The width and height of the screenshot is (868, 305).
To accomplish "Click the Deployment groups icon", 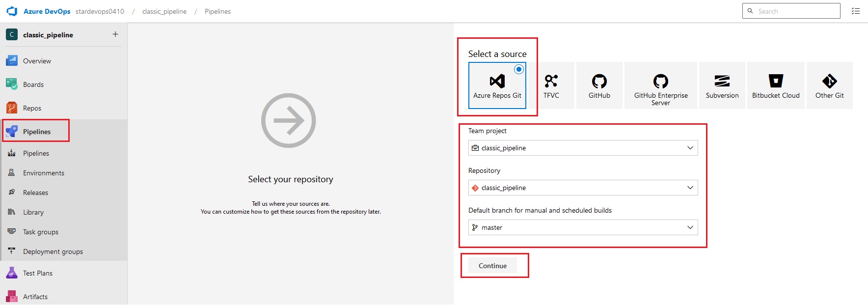I will pos(12,251).
